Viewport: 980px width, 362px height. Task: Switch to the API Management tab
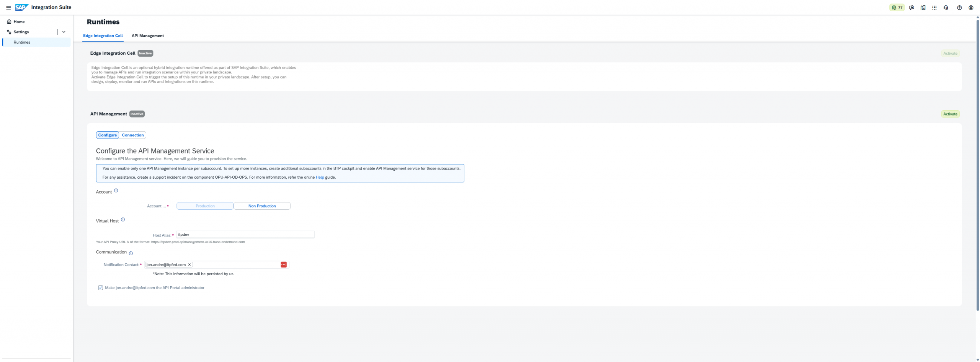(147, 36)
